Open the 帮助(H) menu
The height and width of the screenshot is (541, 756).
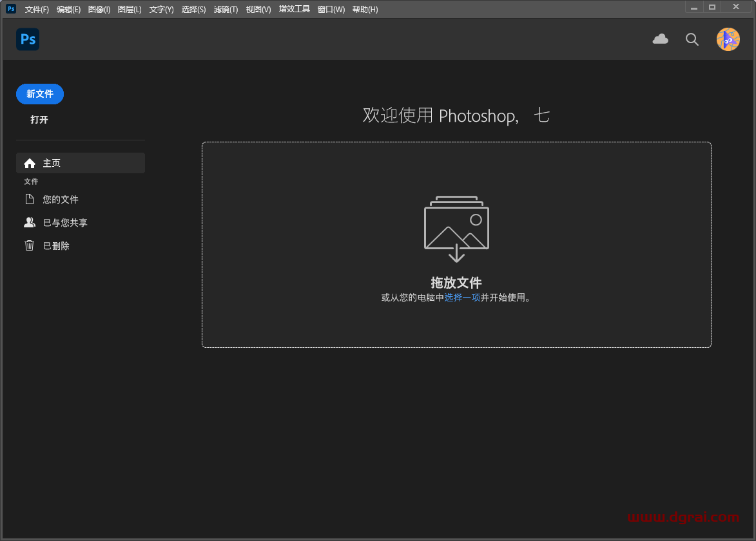pos(365,9)
